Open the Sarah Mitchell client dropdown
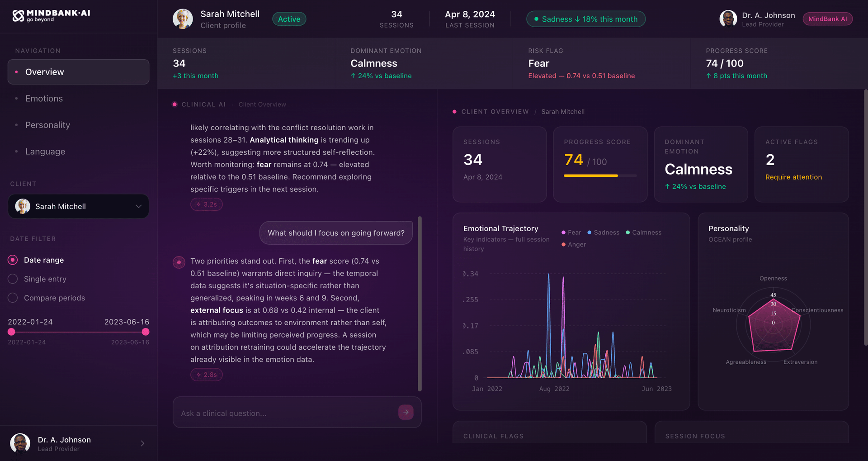 [x=138, y=206]
